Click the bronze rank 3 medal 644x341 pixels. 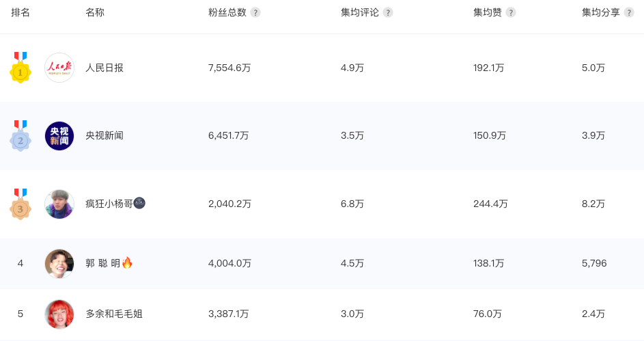[x=20, y=204]
